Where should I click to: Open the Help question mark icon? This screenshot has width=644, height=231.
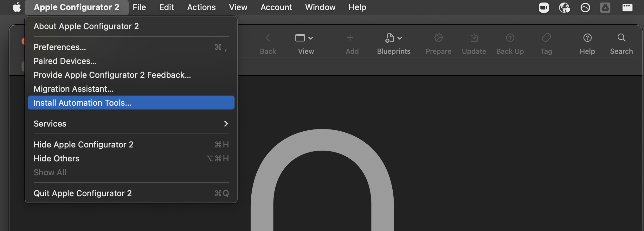point(588,38)
